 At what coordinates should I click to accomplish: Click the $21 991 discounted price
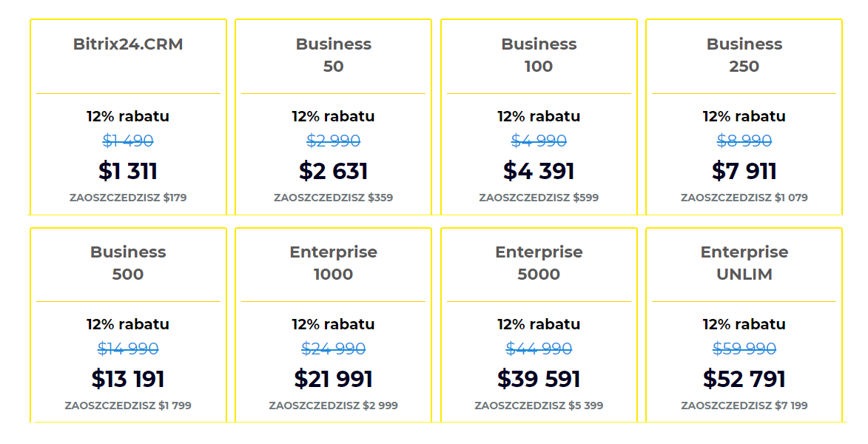333,379
